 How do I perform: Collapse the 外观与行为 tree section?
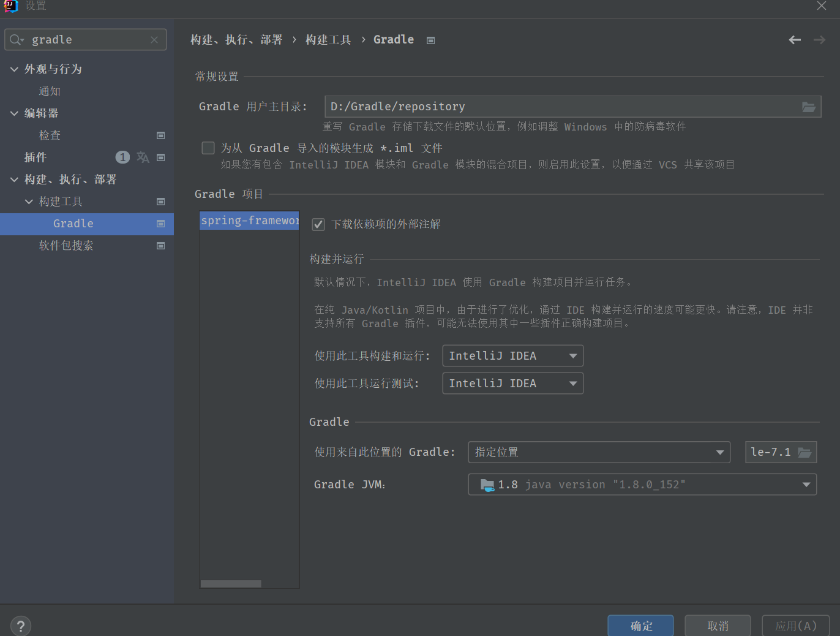[x=14, y=69]
